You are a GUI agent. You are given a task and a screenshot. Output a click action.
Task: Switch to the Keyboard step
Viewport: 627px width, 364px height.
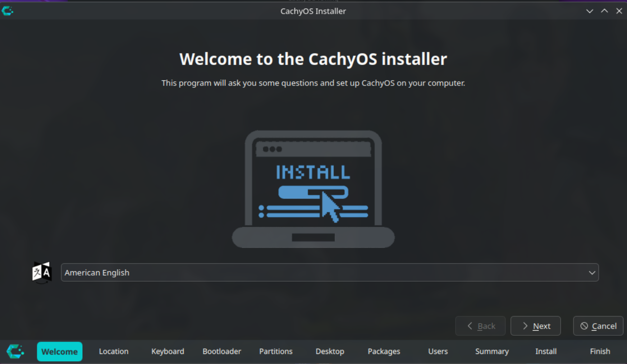tap(168, 351)
